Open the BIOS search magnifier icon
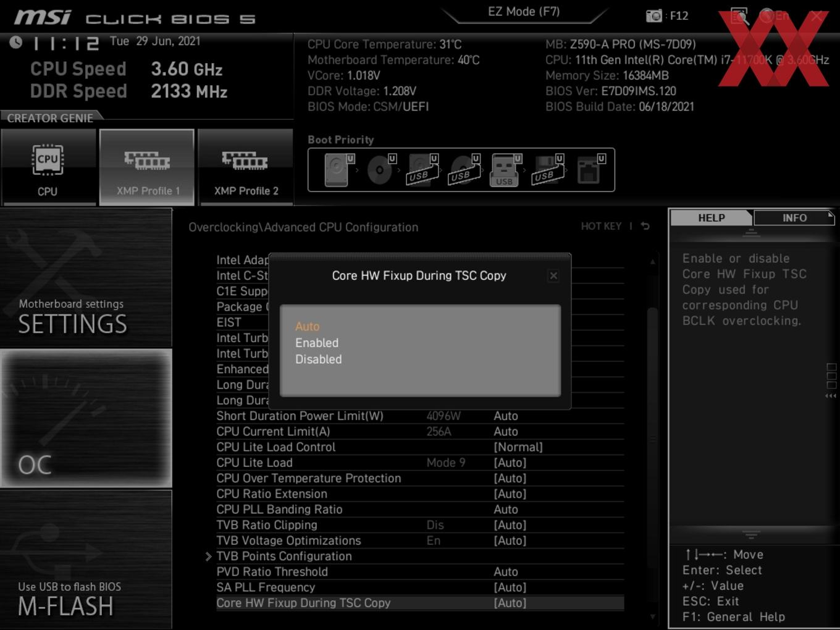Image resolution: width=840 pixels, height=630 pixels. [739, 16]
